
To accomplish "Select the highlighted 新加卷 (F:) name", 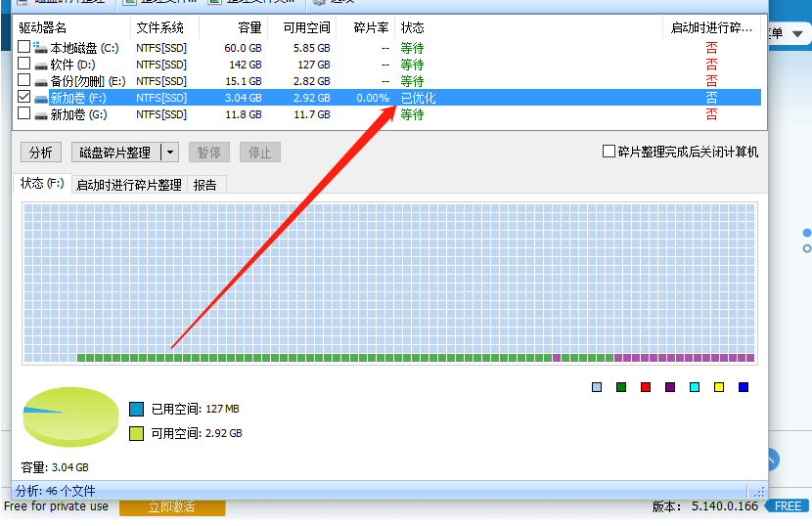I will pos(78,98).
